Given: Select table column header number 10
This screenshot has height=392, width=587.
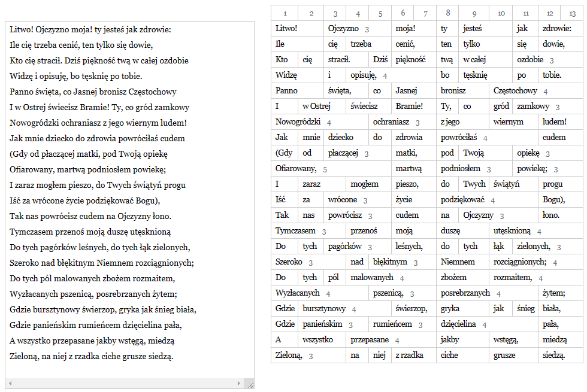Looking at the screenshot, I should (501, 13).
